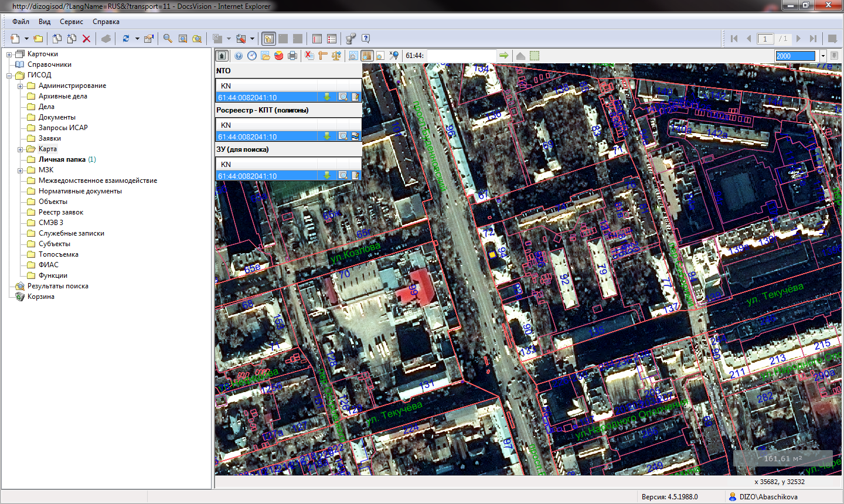
Task: Click the gray house home icon
Action: 520,56
